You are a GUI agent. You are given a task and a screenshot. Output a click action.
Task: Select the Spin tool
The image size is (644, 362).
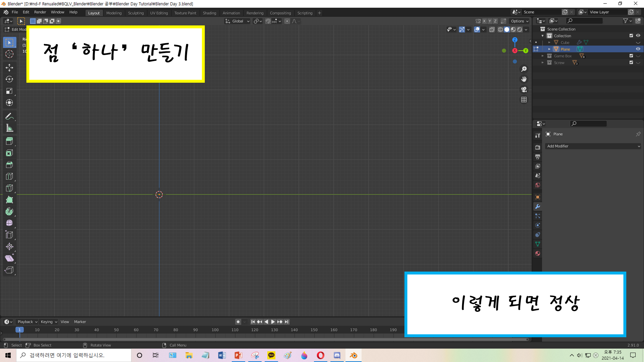(x=9, y=211)
